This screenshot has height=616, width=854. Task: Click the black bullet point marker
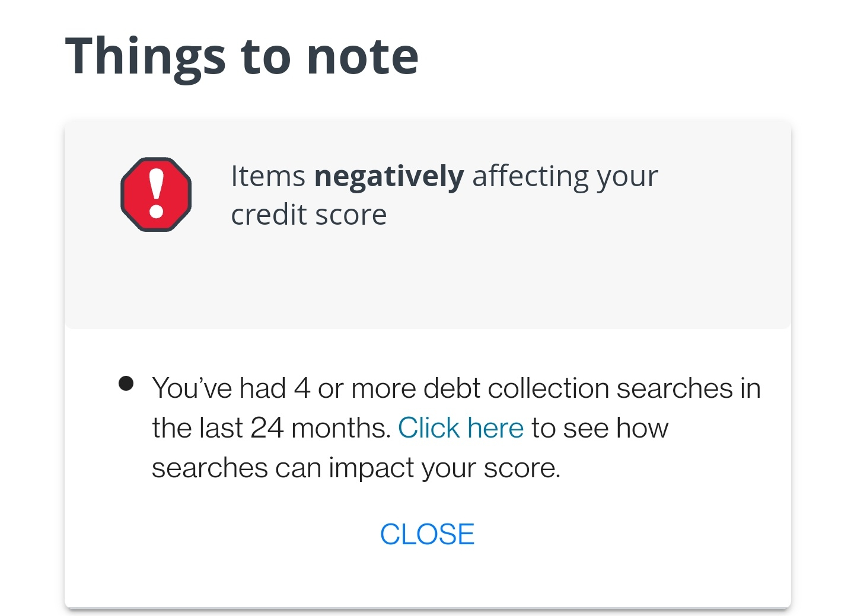point(126,384)
